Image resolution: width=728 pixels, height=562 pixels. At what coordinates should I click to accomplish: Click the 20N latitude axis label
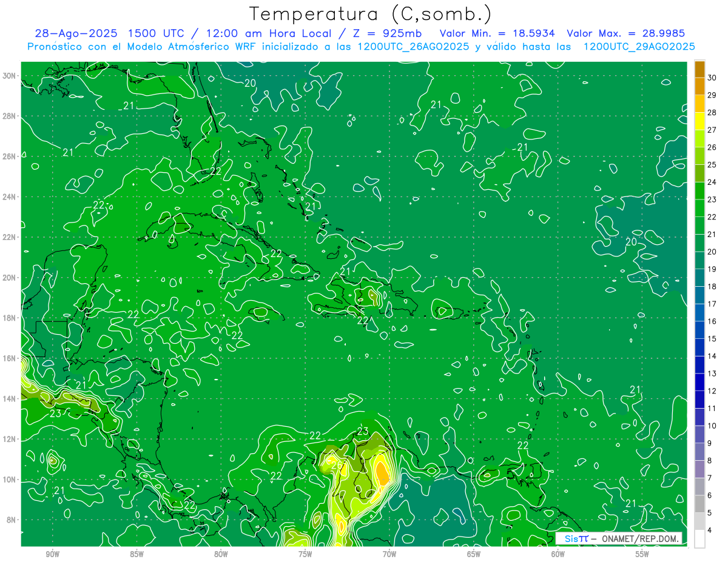click(9, 278)
